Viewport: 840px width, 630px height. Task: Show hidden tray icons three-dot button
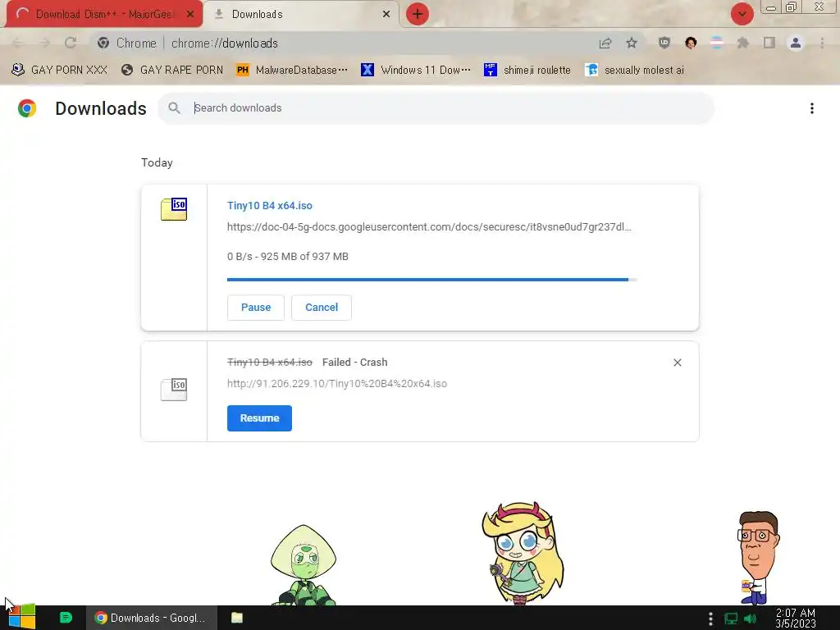[710, 619]
